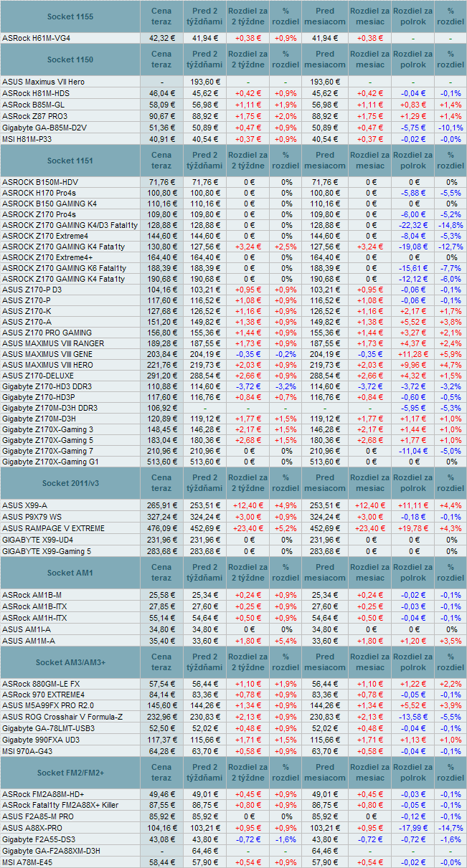This screenshot has width=467, height=868.
Task: Select the Gigabyte GA-F2A88XM-D3H name
Action: pos(51,851)
